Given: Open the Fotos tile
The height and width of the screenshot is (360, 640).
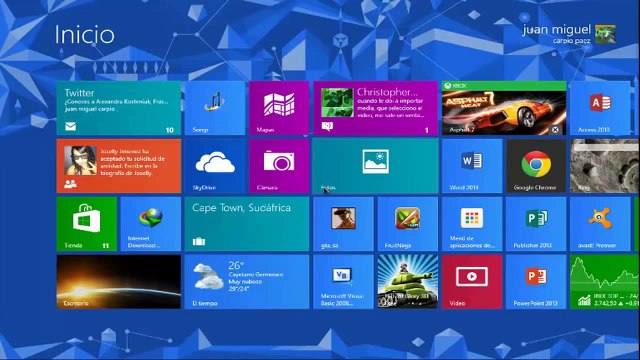Looking at the screenshot, I should [x=376, y=166].
